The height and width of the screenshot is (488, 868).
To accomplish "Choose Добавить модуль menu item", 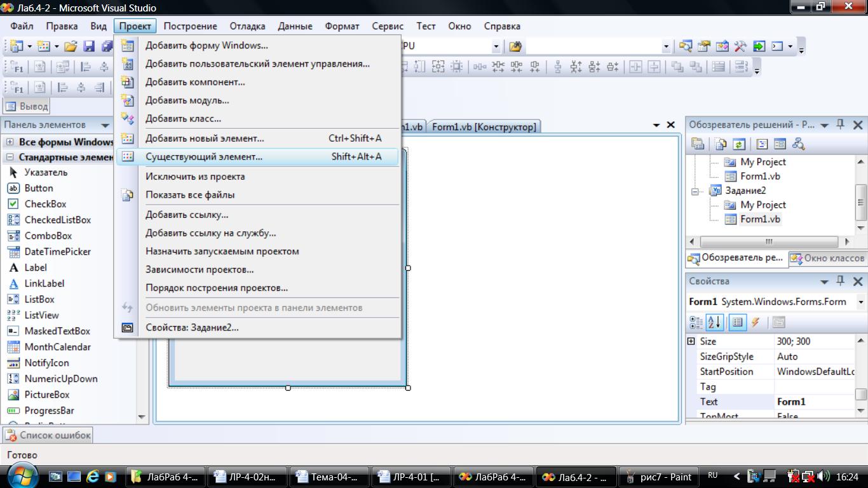I will tap(257, 100).
